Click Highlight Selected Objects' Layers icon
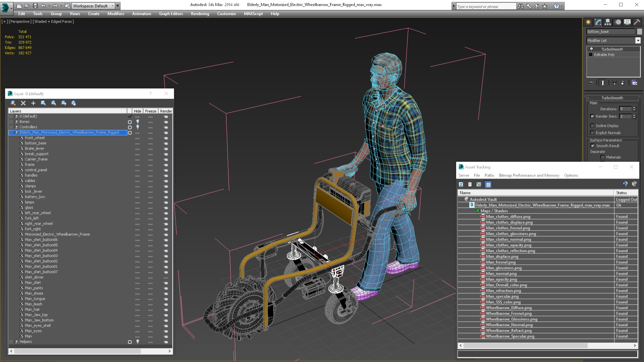Viewport: 644px width, 362px height. pyautogui.click(x=53, y=103)
